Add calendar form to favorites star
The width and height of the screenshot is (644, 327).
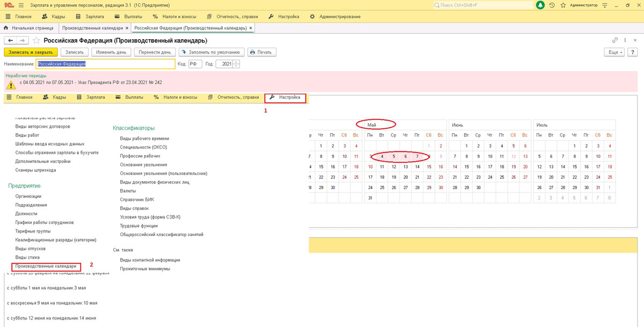tap(36, 40)
